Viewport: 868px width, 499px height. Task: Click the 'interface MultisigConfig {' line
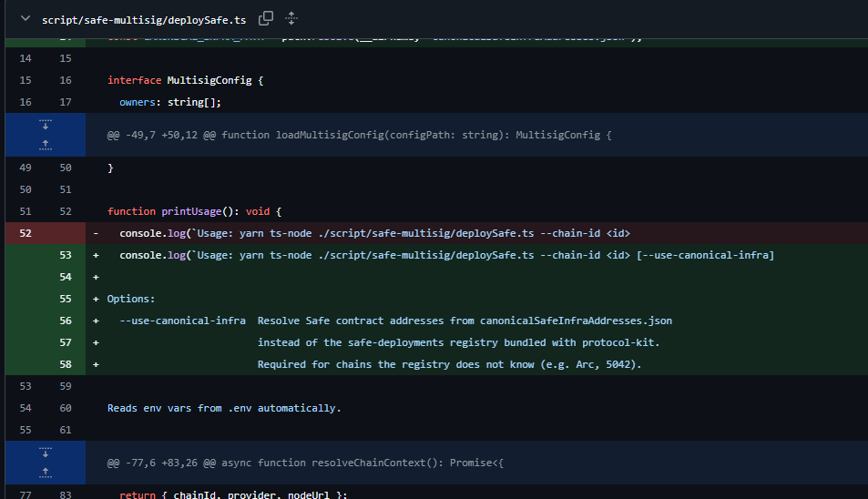186,80
